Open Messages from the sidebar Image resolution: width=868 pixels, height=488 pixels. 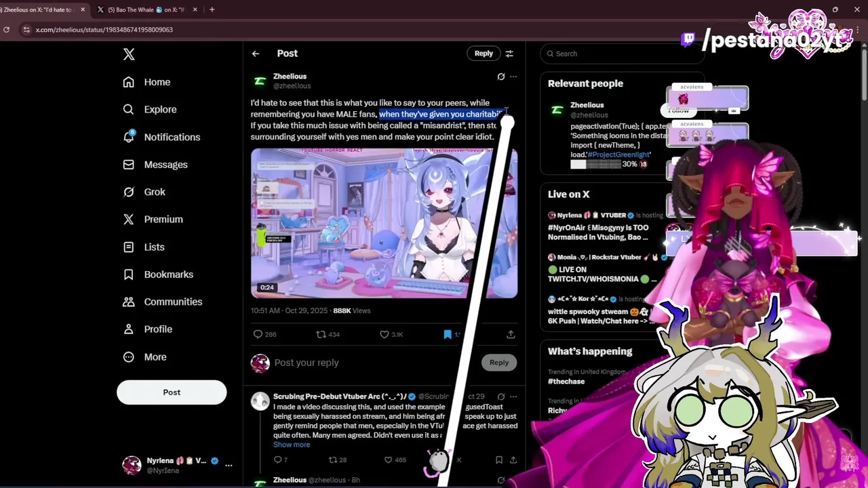click(155, 165)
